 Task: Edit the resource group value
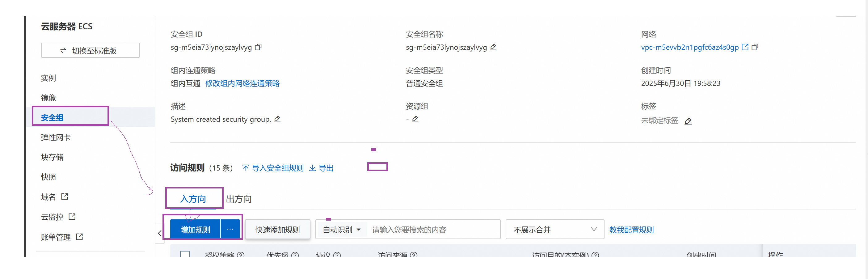click(x=415, y=119)
